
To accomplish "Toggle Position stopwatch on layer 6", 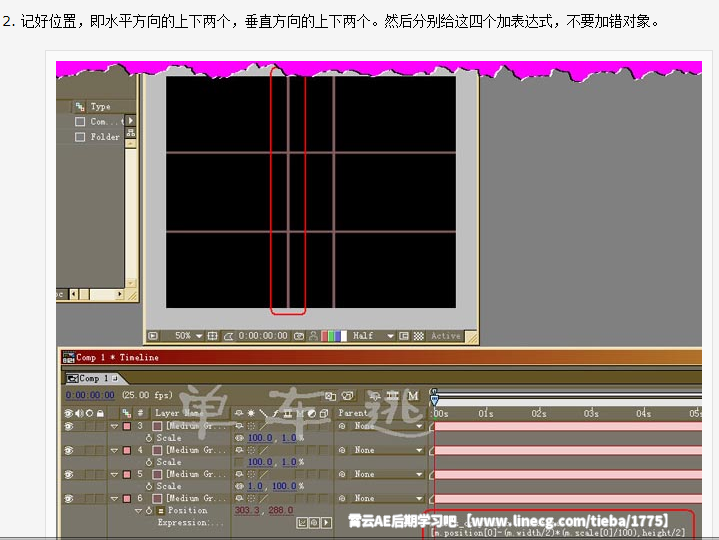I will click(149, 510).
